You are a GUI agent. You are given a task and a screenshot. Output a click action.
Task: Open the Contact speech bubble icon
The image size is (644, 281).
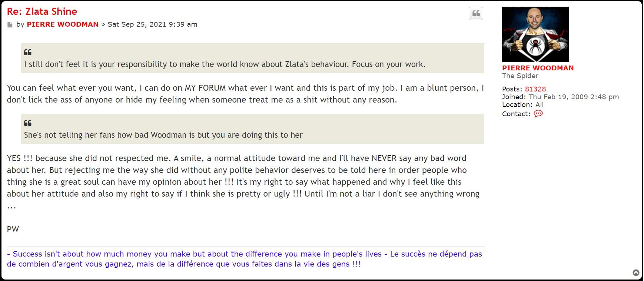coord(538,114)
